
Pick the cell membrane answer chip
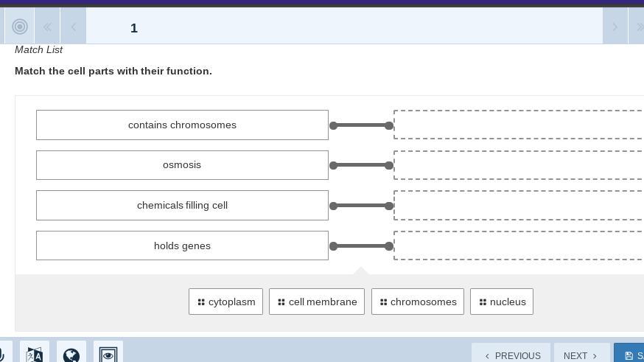(x=317, y=302)
